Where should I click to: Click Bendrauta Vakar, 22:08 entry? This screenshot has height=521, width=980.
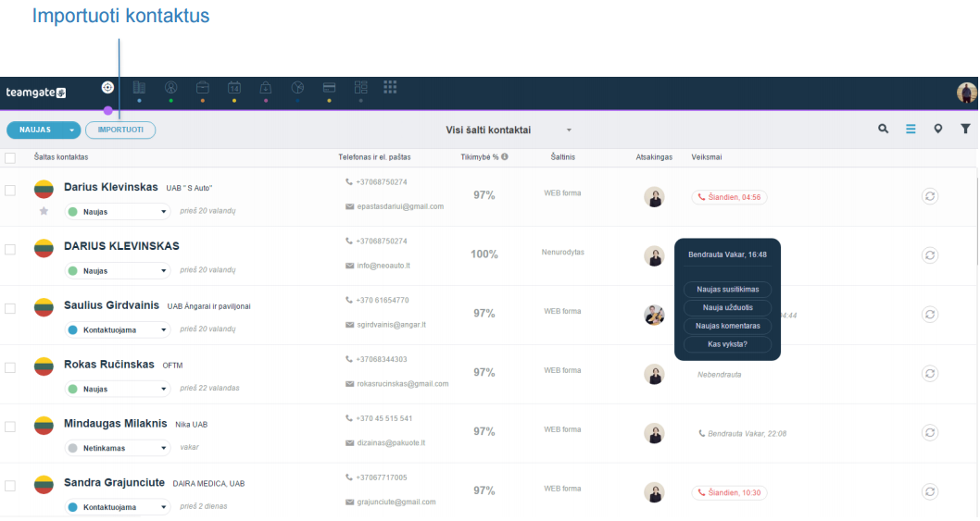coord(742,433)
